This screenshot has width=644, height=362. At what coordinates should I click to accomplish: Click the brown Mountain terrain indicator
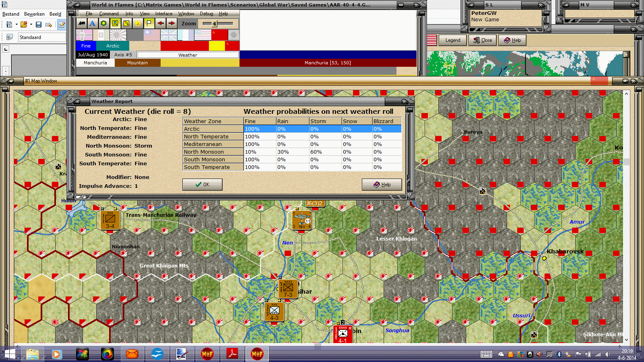pos(138,63)
